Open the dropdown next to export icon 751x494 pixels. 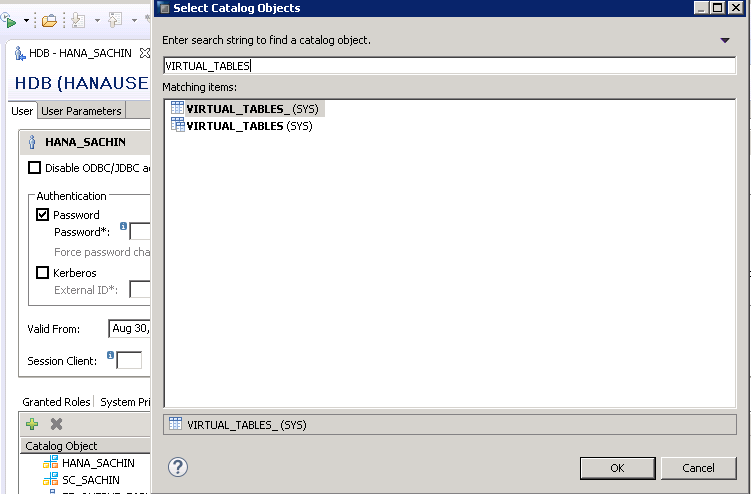134,21
